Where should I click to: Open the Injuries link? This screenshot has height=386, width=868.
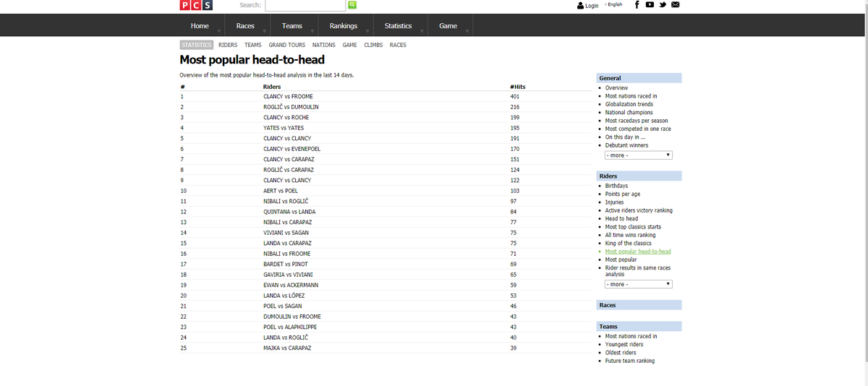tap(614, 202)
